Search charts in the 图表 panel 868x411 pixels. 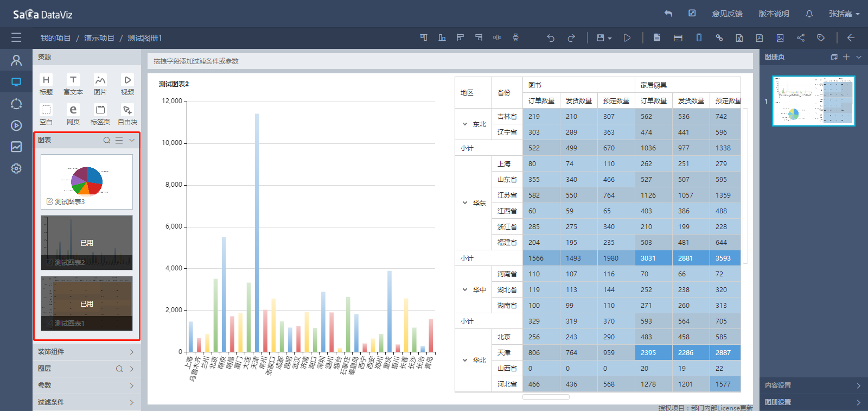pos(107,140)
